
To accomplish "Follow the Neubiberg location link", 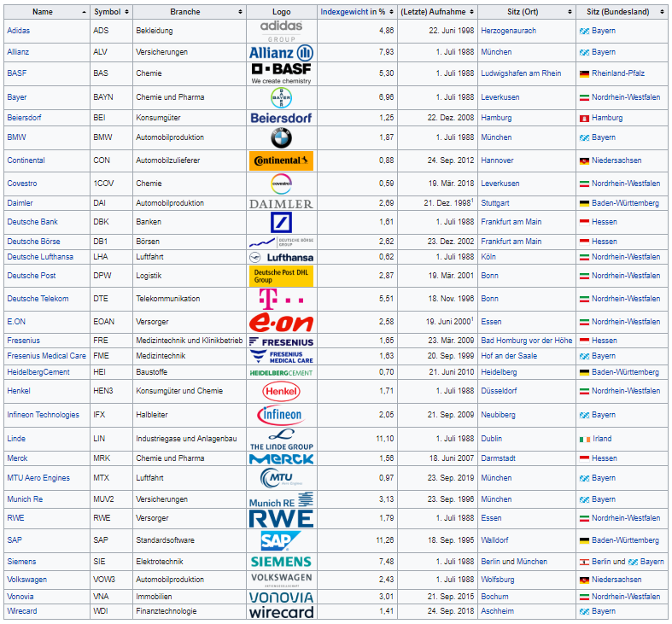I will tap(498, 415).
